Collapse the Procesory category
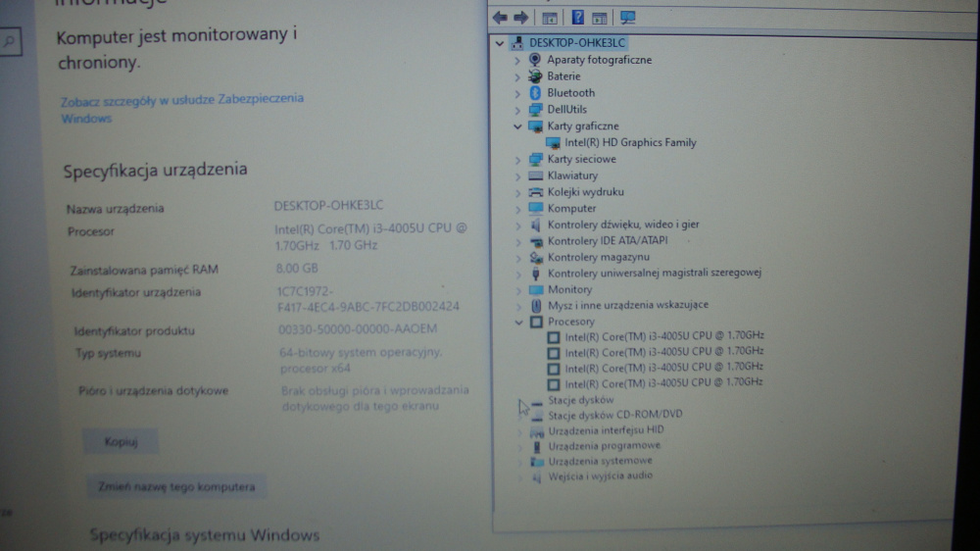980x551 pixels. [518, 322]
